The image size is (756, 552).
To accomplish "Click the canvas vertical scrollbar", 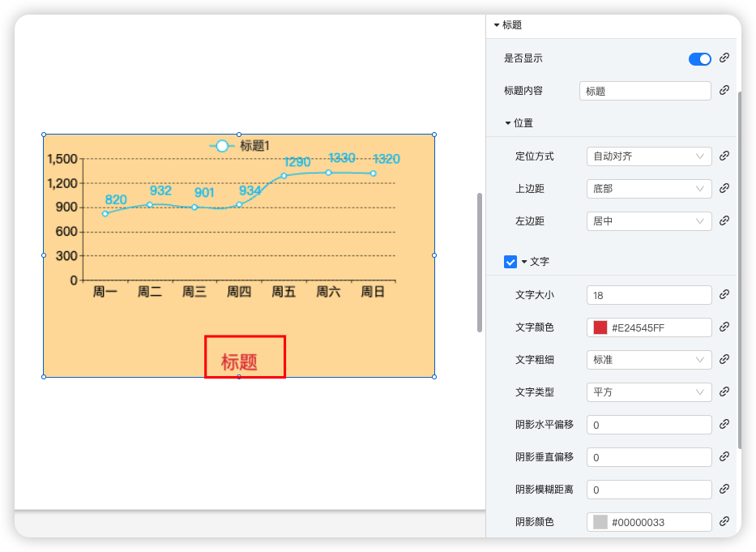I will pyautogui.click(x=479, y=263).
